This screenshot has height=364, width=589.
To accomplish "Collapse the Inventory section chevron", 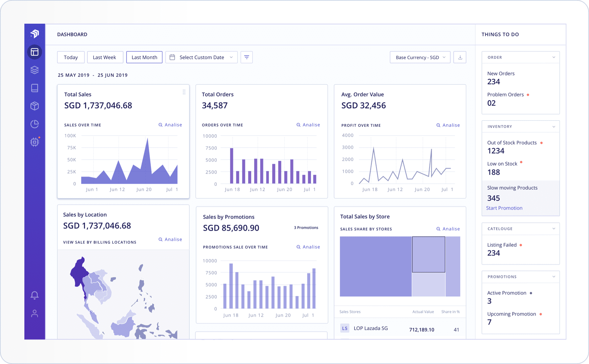I will pyautogui.click(x=553, y=127).
